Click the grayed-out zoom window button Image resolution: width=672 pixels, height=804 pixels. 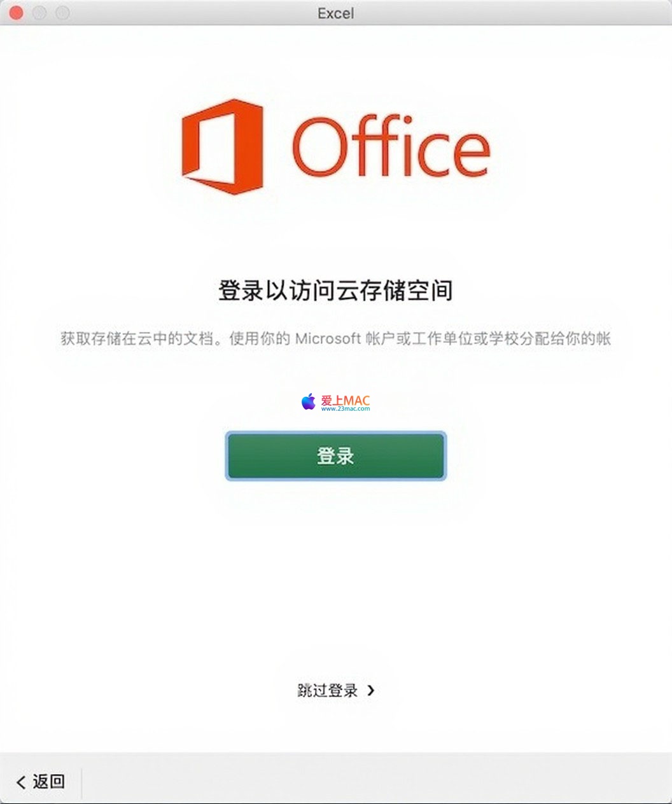point(62,13)
